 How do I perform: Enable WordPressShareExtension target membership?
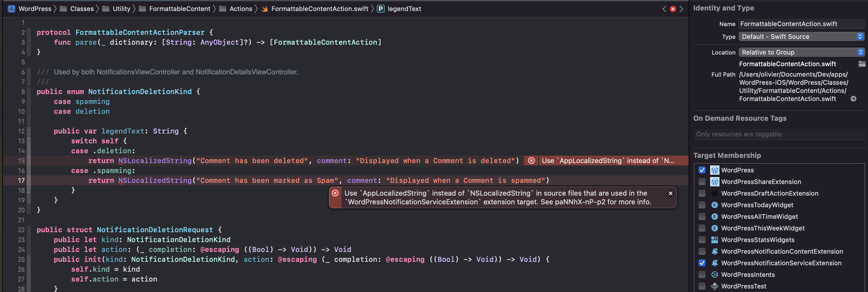(x=702, y=182)
